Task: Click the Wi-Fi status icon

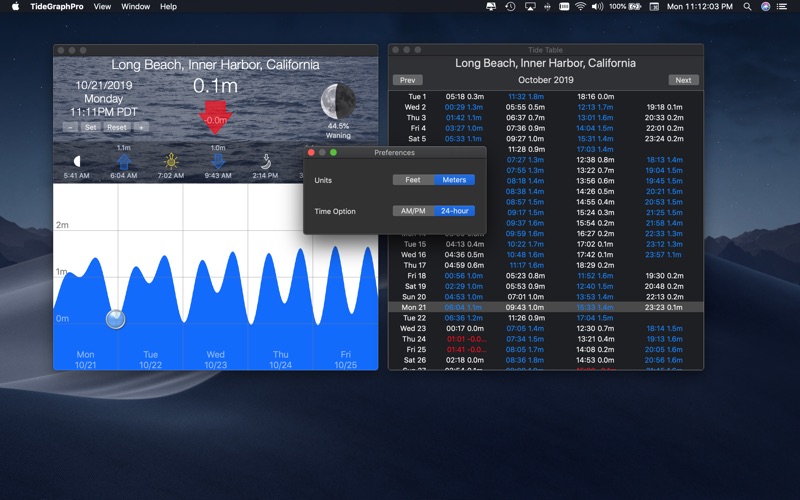Action: 580,7
